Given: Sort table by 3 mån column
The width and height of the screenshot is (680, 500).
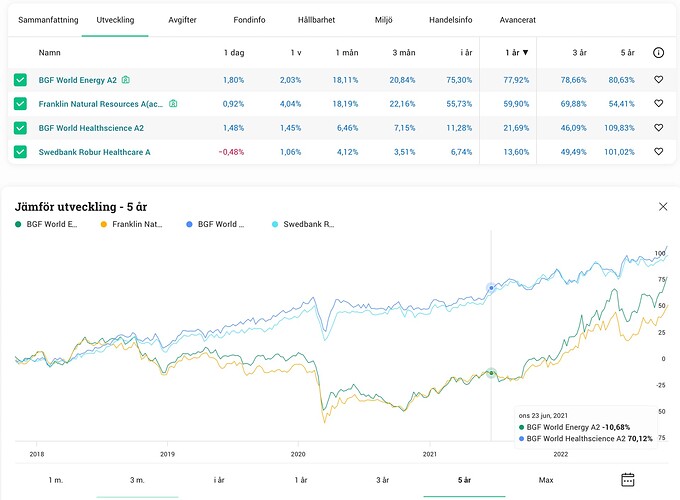Looking at the screenshot, I should [404, 52].
